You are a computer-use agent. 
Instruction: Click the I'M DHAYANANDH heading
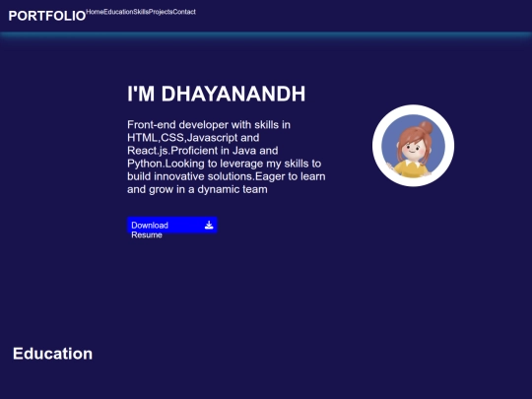[x=217, y=94]
